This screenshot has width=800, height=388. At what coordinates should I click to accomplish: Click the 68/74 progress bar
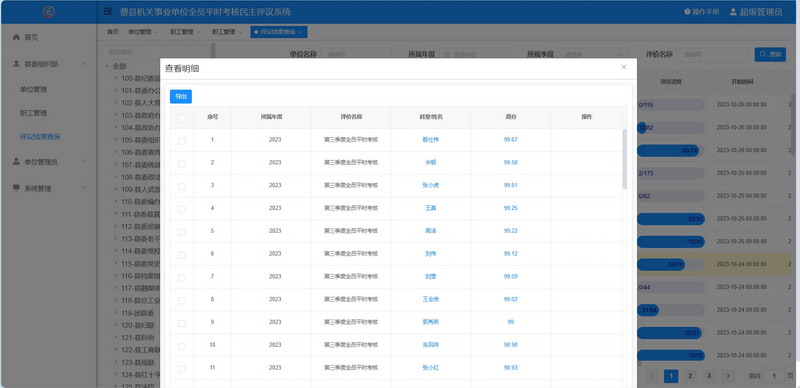tap(670, 151)
